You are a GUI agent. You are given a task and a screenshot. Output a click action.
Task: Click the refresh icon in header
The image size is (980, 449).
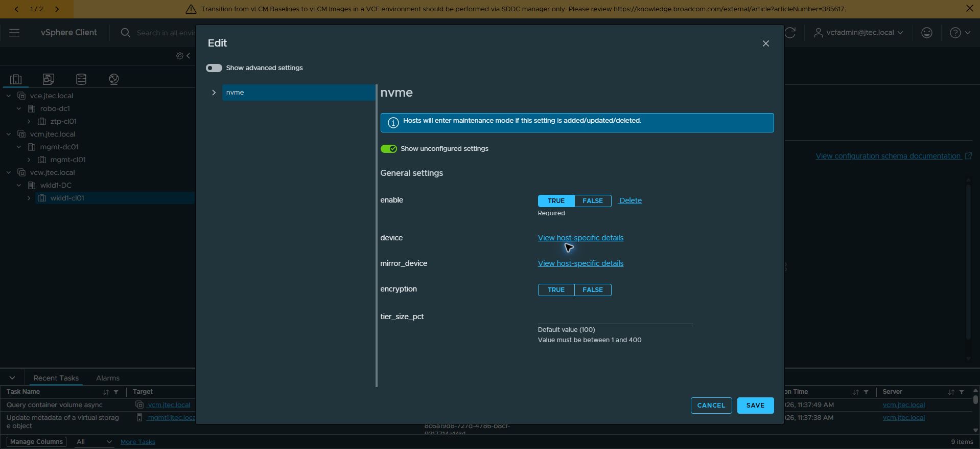[790, 33]
